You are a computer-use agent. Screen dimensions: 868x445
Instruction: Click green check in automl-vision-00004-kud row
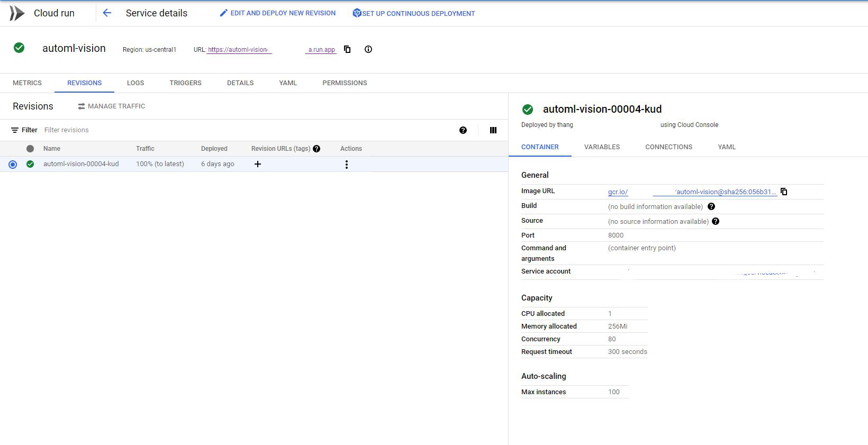(30, 164)
